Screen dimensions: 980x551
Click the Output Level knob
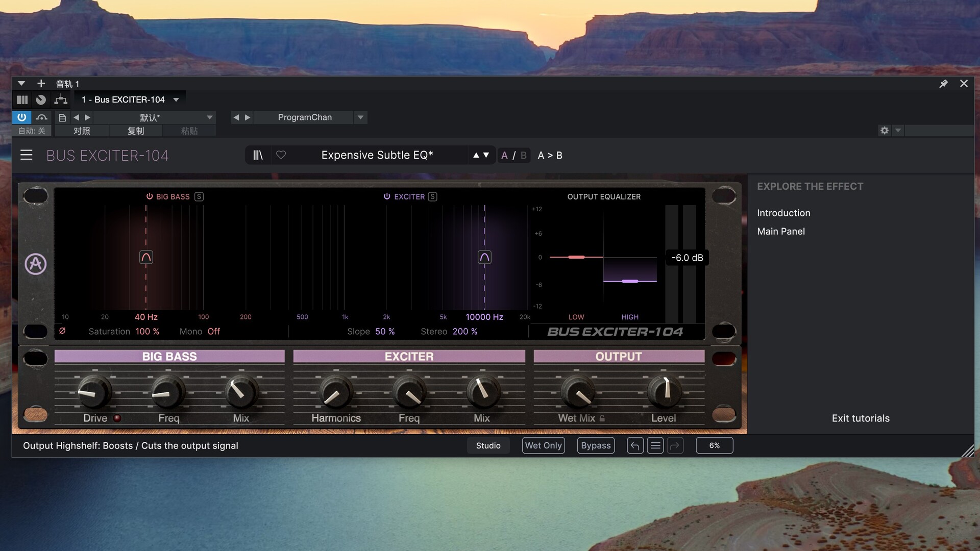pyautogui.click(x=664, y=392)
